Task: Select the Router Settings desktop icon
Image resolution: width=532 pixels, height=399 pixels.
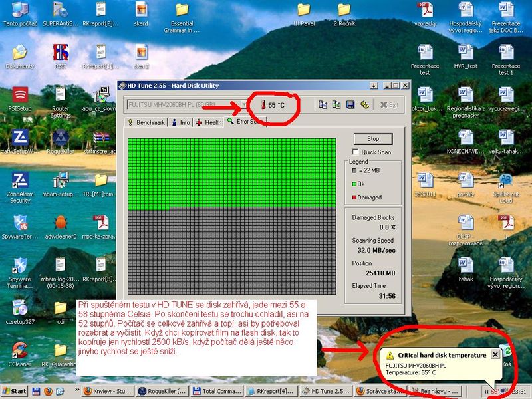Action: [x=61, y=102]
